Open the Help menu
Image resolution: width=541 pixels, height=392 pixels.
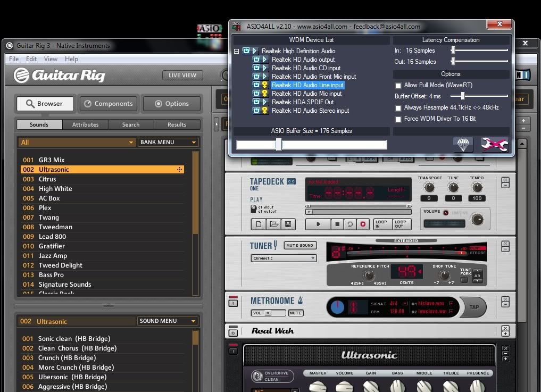click(71, 59)
